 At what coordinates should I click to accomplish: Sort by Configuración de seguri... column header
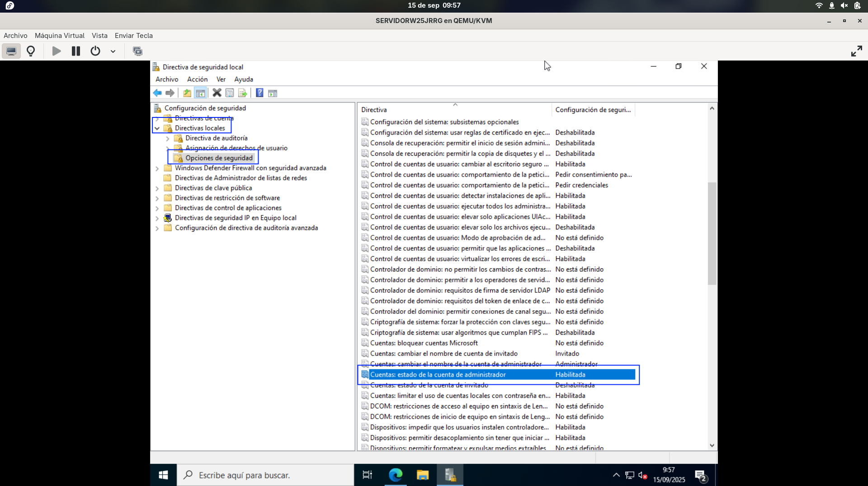(x=593, y=109)
